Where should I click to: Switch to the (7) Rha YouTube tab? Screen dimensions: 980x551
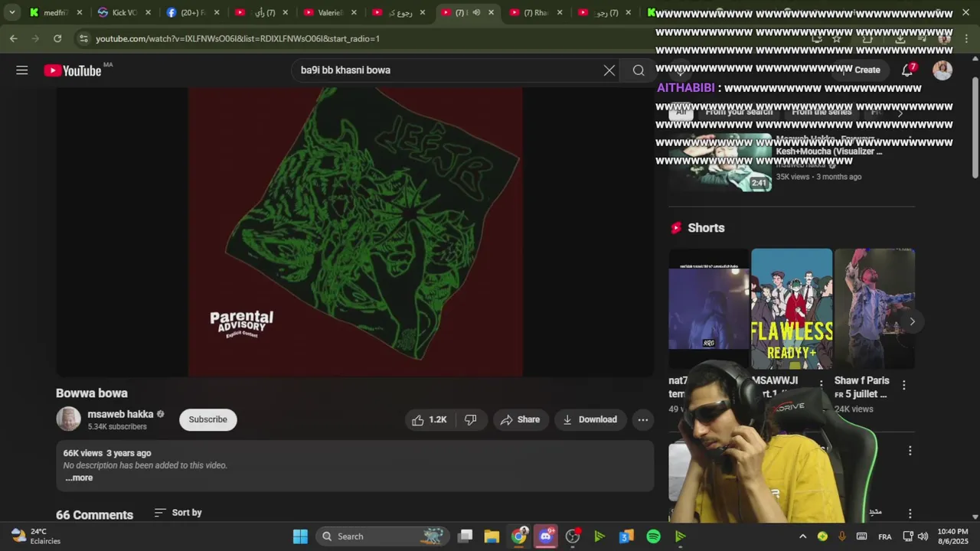click(x=535, y=12)
